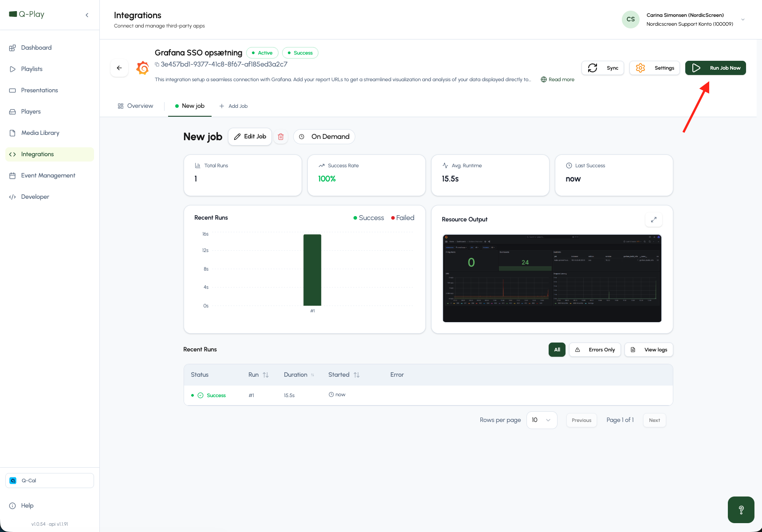Viewport: 762px width, 532px height.
Task: Click the Success status badge in header
Action: click(x=300, y=53)
